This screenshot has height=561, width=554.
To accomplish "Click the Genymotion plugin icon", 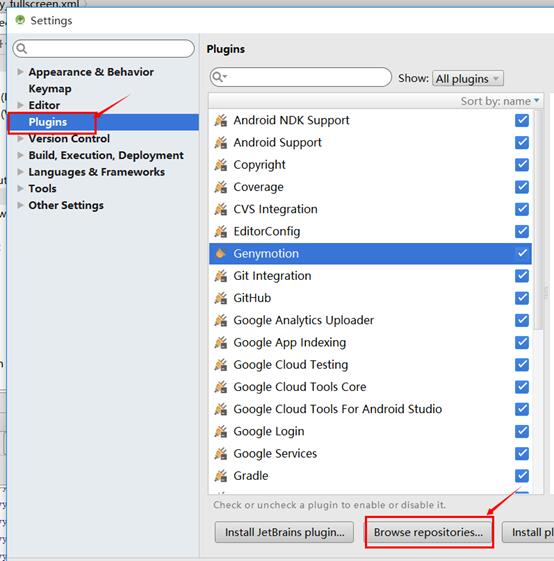I will 221,253.
